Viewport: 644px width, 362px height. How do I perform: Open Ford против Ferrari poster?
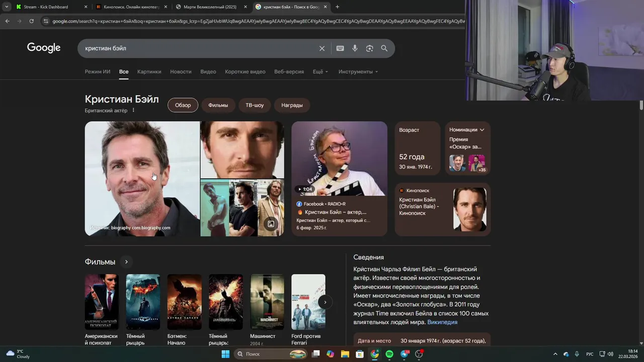pos(308,302)
